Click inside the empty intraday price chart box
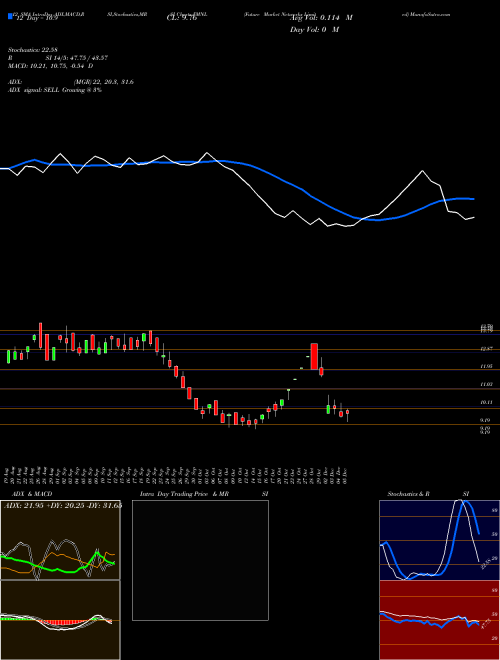The width and height of the screenshot is (500, 660). click(200, 560)
